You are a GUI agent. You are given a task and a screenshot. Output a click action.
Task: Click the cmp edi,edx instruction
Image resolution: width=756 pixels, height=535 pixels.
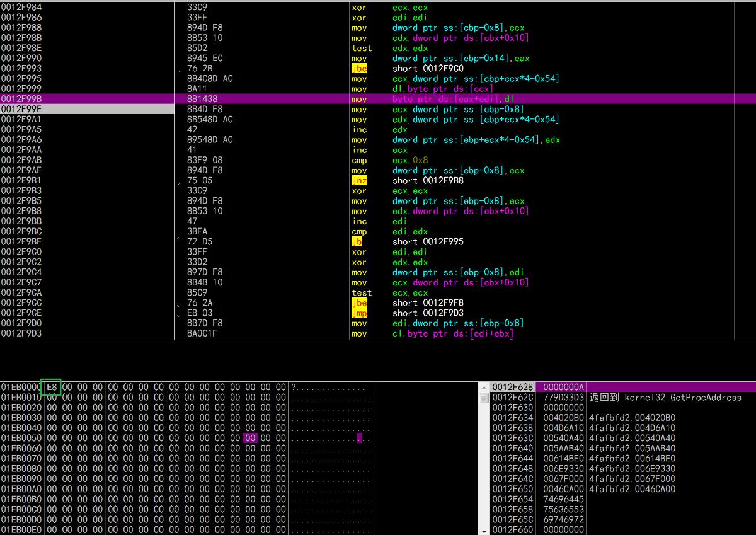[390, 232]
